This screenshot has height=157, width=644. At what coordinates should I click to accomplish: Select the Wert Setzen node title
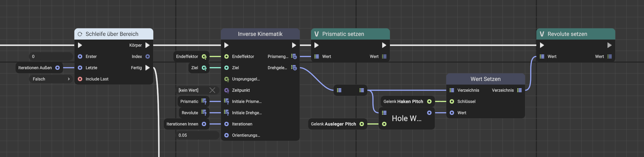pyautogui.click(x=485, y=79)
